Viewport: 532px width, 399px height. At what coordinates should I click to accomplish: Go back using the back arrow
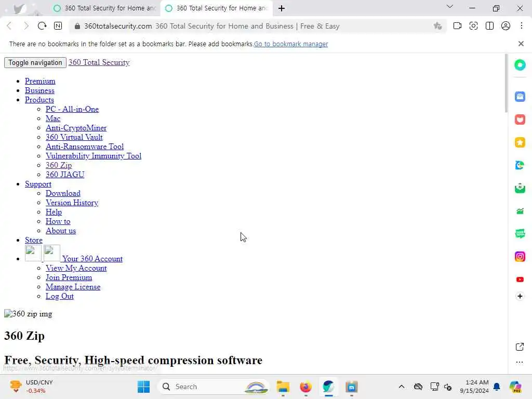[x=9, y=26]
